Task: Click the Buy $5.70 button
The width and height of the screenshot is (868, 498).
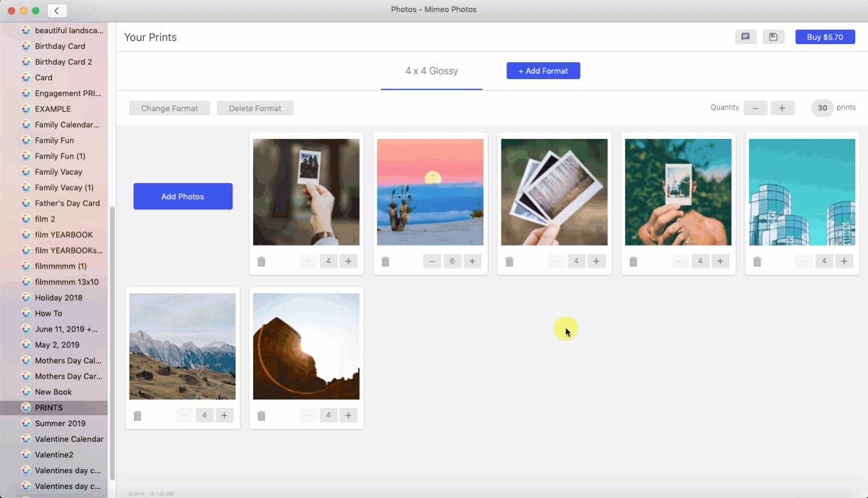Action: click(x=825, y=37)
